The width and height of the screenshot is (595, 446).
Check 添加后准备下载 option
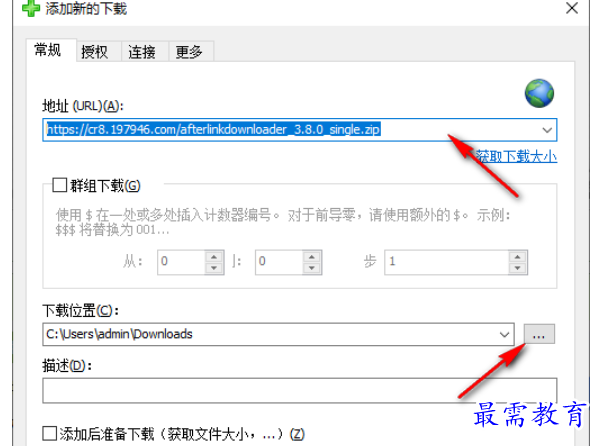pyautogui.click(x=50, y=433)
